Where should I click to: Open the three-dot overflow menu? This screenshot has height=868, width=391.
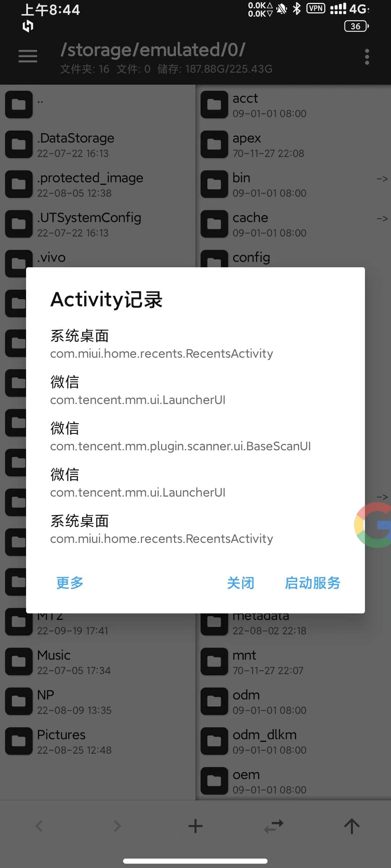click(x=367, y=57)
